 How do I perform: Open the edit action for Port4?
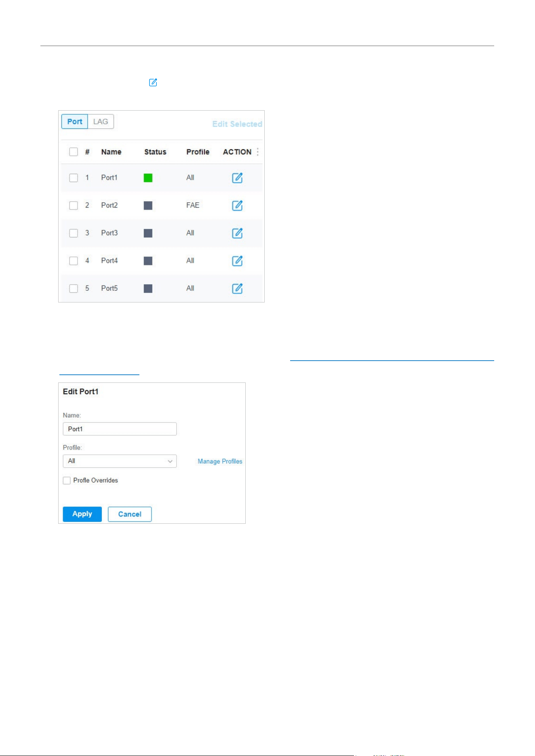(237, 261)
